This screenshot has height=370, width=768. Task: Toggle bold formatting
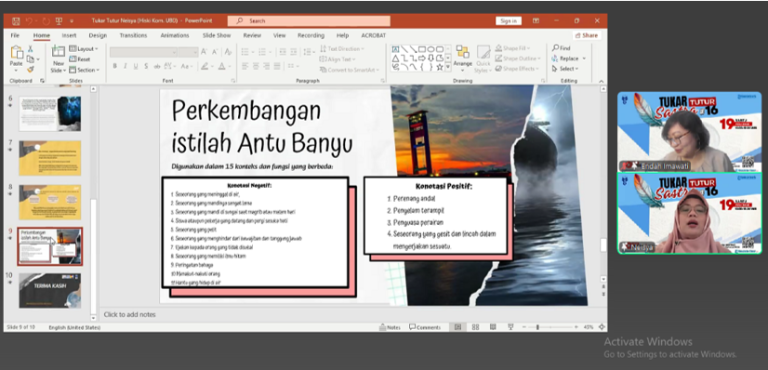click(115, 66)
